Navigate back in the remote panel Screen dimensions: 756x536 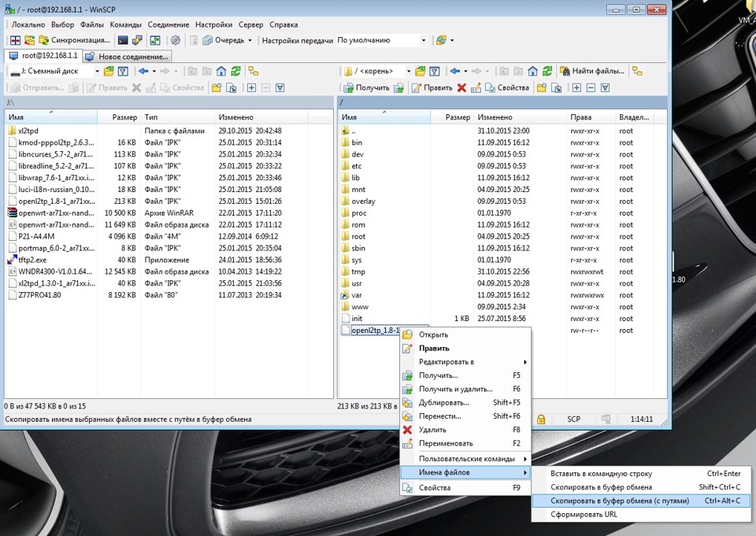[454, 72]
